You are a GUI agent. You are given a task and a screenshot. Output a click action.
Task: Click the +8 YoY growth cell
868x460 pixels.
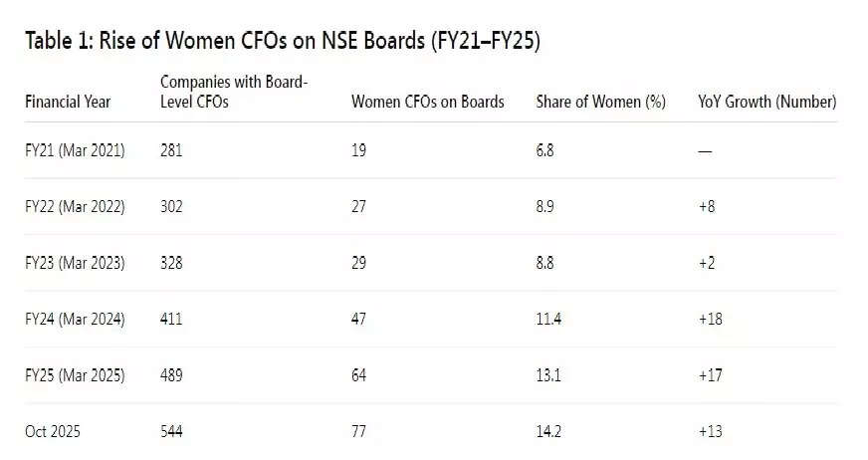tap(707, 206)
